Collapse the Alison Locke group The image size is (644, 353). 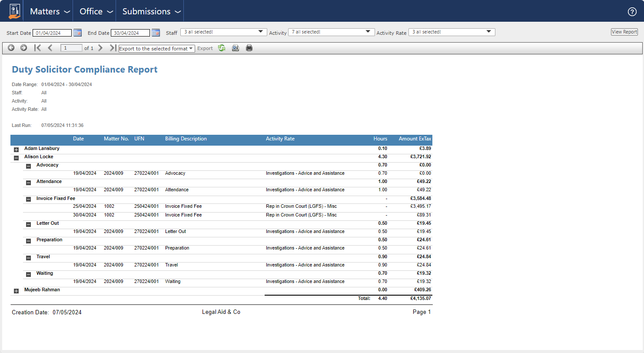tap(17, 158)
